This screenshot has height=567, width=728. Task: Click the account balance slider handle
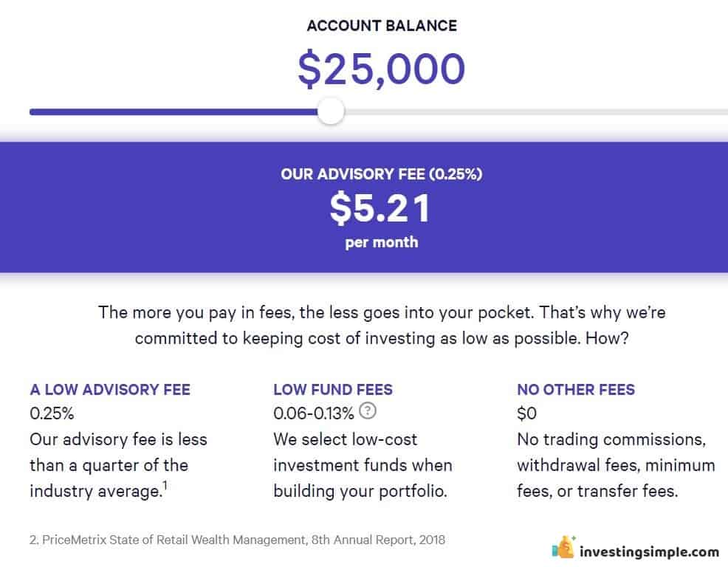[x=331, y=111]
